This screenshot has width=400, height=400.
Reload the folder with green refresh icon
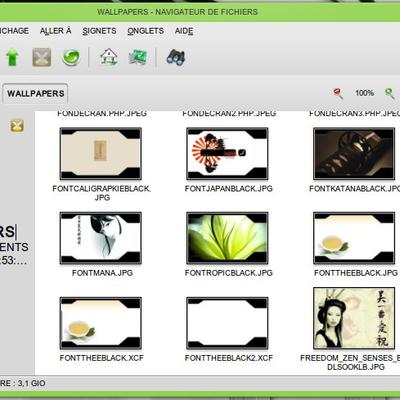(71, 57)
